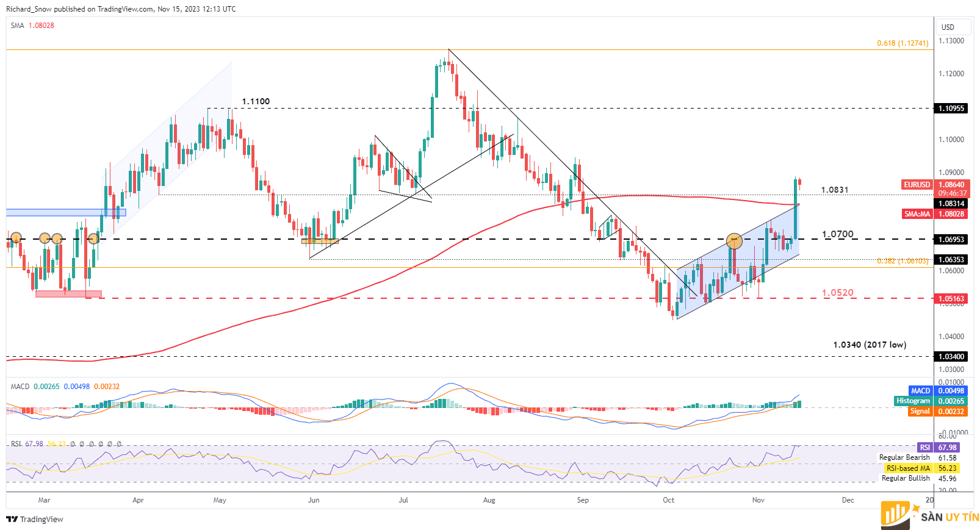Select the RSI indicator legend label
Viewport: 980px width, 530px height.
point(16,444)
